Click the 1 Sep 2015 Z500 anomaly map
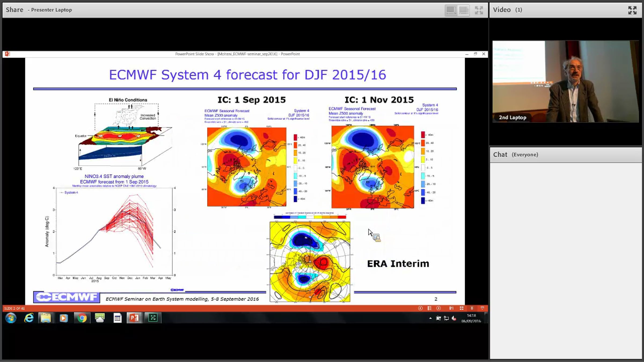The height and width of the screenshot is (362, 644). point(247,167)
